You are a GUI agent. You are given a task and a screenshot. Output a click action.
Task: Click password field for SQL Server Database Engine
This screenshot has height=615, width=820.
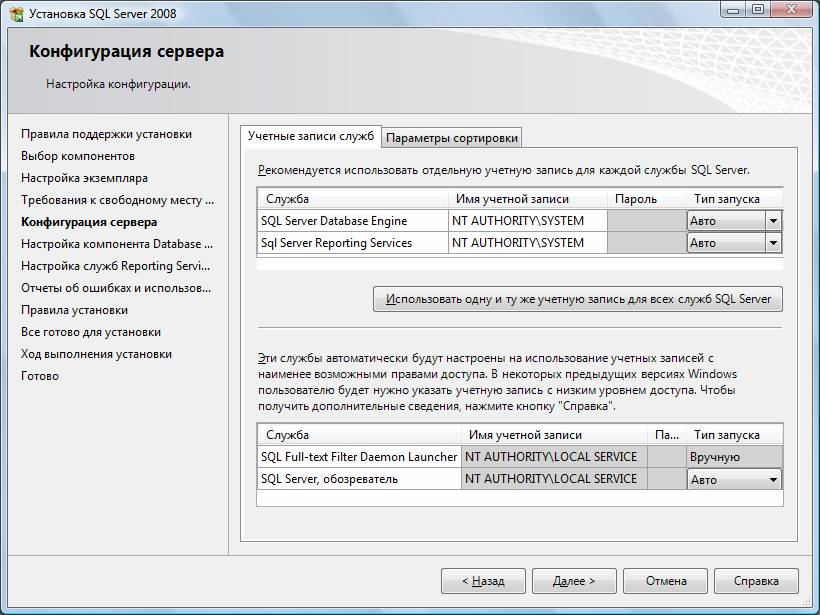point(645,221)
